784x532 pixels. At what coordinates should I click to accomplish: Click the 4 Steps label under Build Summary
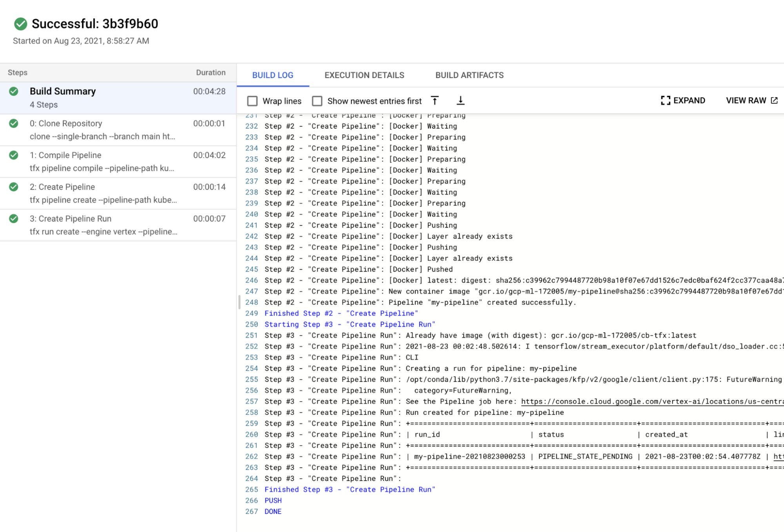pos(44,105)
